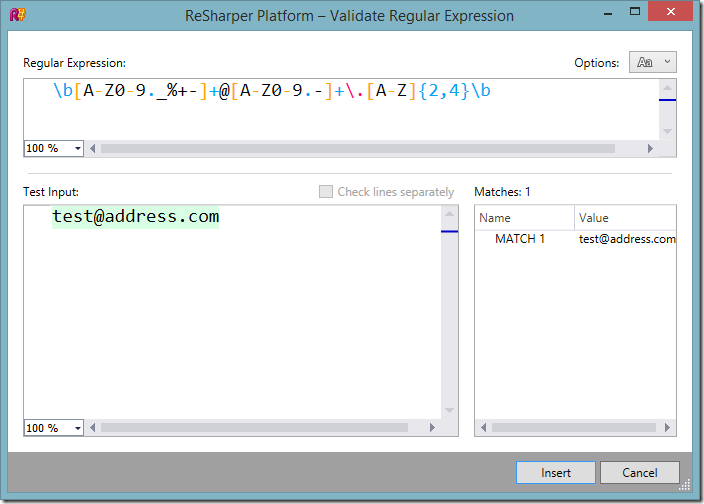The height and width of the screenshot is (504, 704).
Task: Click regex editor scroll down arrow
Action: tap(667, 131)
